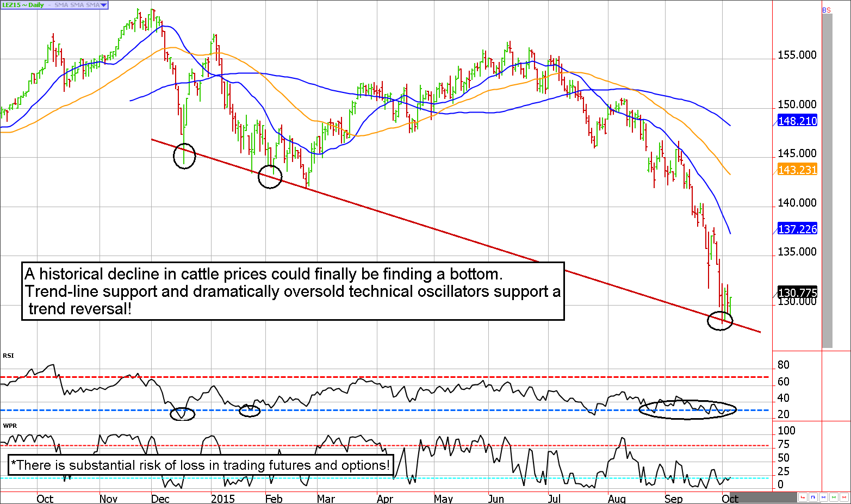Click the Sep label on the time axis

click(673, 499)
